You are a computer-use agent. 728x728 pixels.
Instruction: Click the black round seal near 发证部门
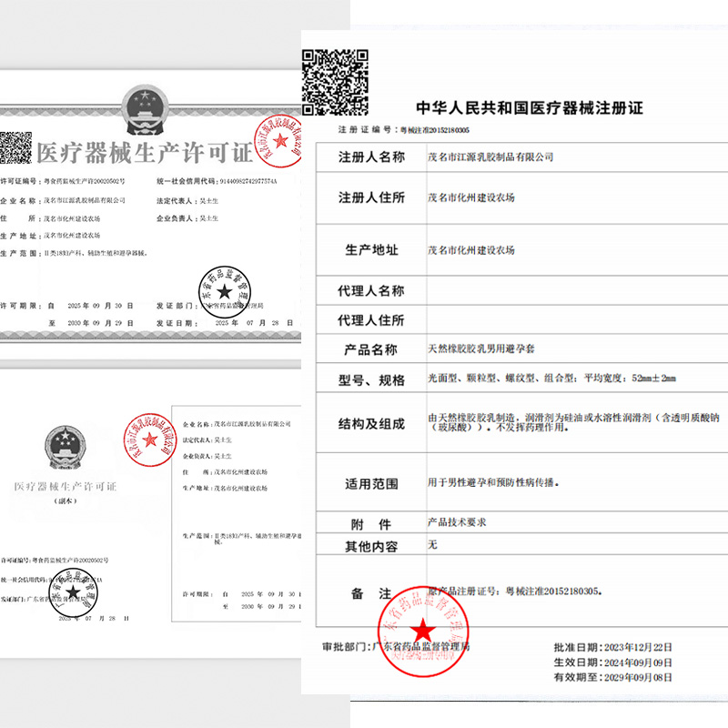click(224, 292)
